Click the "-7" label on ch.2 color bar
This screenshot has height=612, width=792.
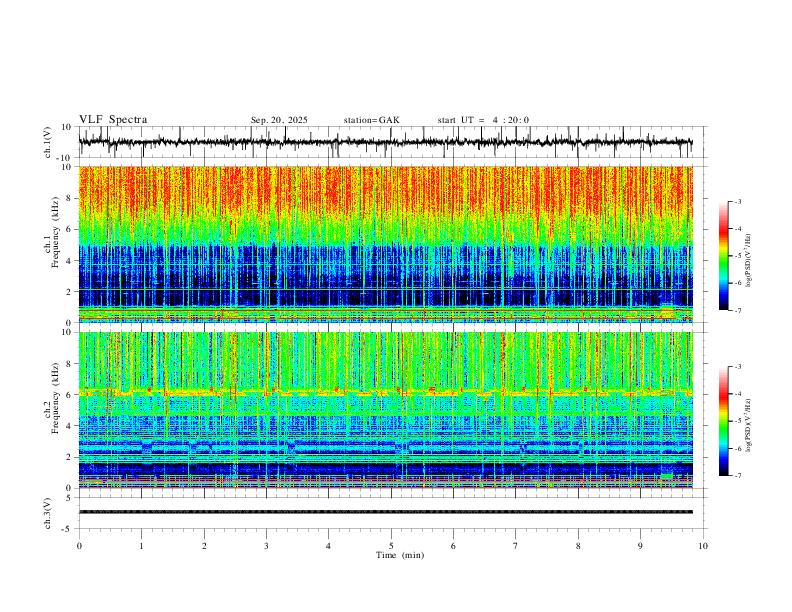tap(737, 476)
